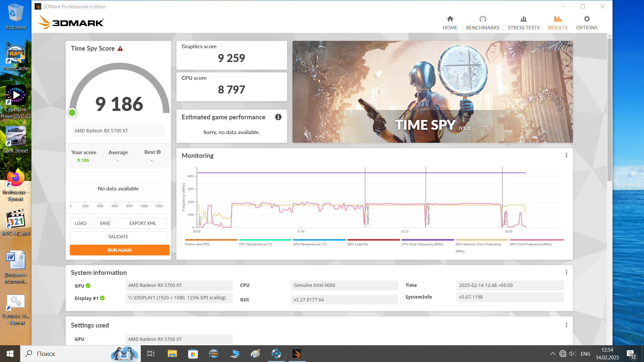Open the System information three-dot menu
This screenshot has width=644, height=362.
pos(566,273)
